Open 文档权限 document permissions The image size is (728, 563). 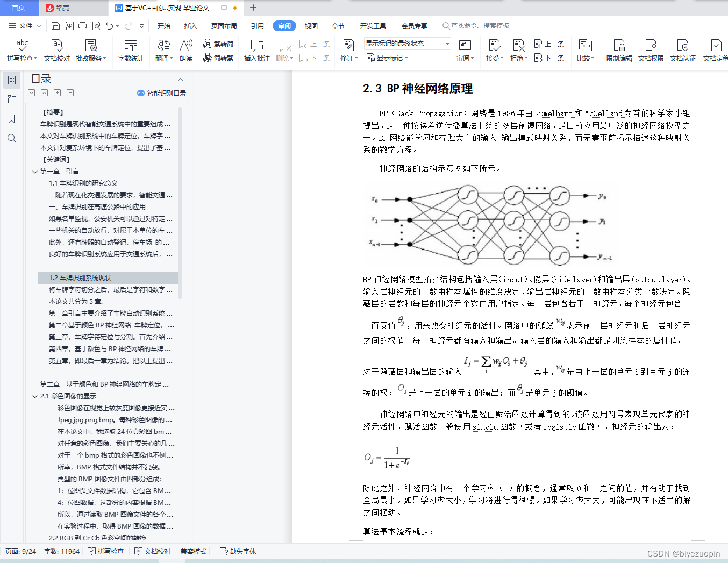pos(651,50)
